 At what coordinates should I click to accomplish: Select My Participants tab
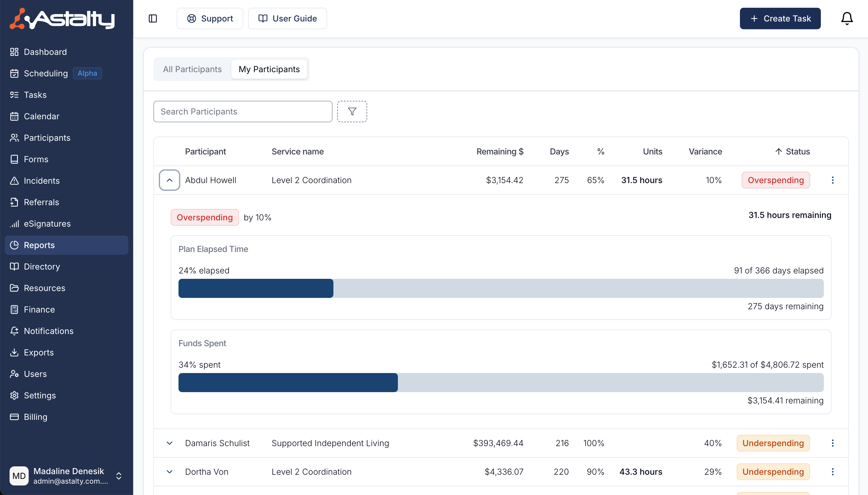269,69
